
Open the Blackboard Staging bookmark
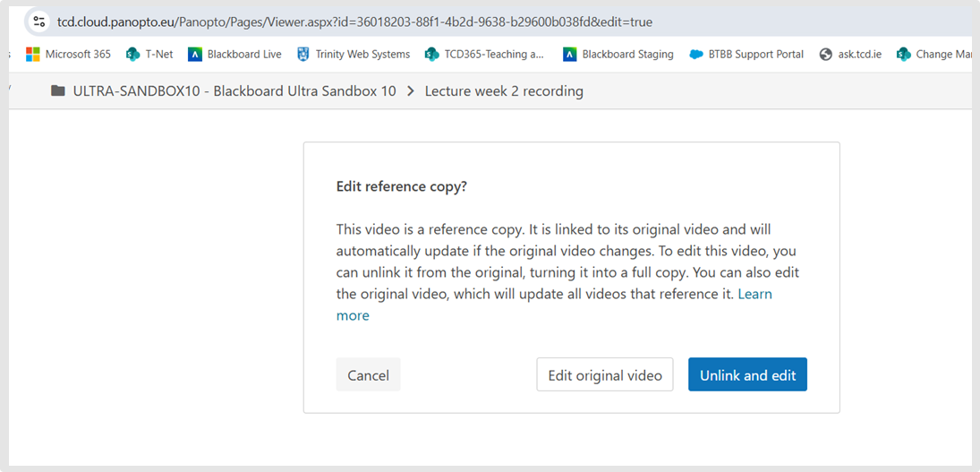(x=618, y=55)
